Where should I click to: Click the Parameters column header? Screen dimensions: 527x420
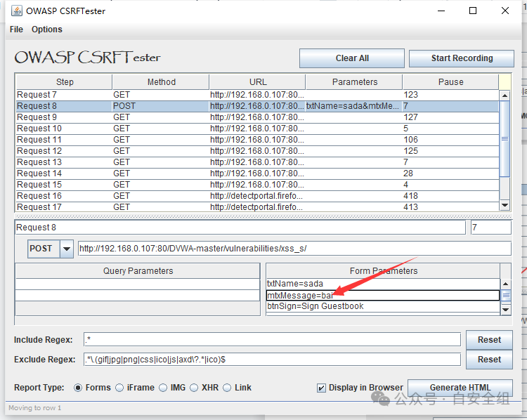[x=354, y=82]
